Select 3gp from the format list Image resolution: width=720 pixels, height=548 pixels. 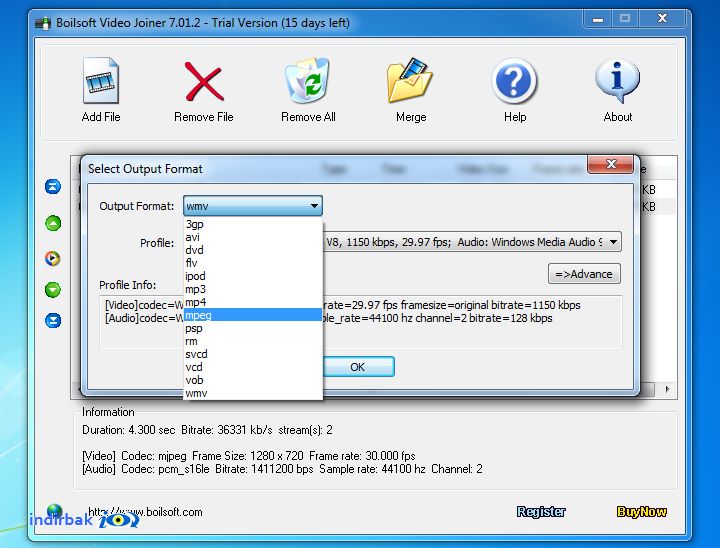click(x=253, y=224)
